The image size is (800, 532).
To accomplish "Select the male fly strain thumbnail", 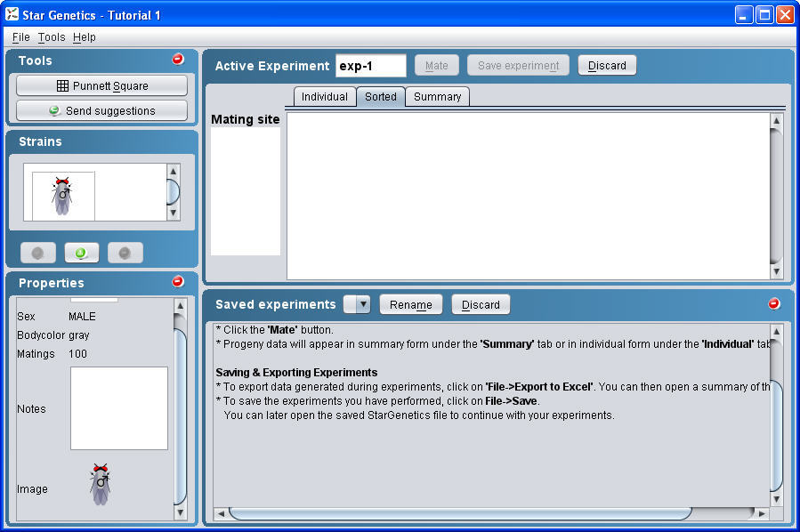I will click(x=63, y=197).
